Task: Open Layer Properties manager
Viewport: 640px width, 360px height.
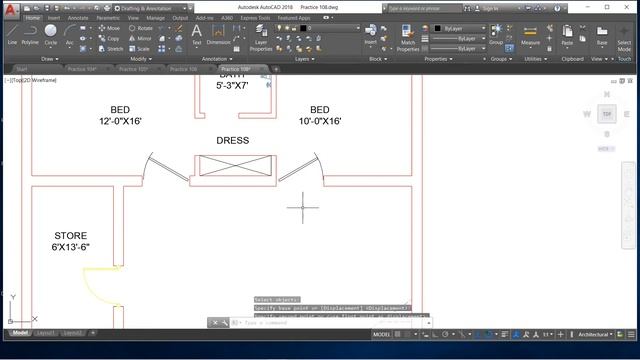Action: (x=261, y=38)
